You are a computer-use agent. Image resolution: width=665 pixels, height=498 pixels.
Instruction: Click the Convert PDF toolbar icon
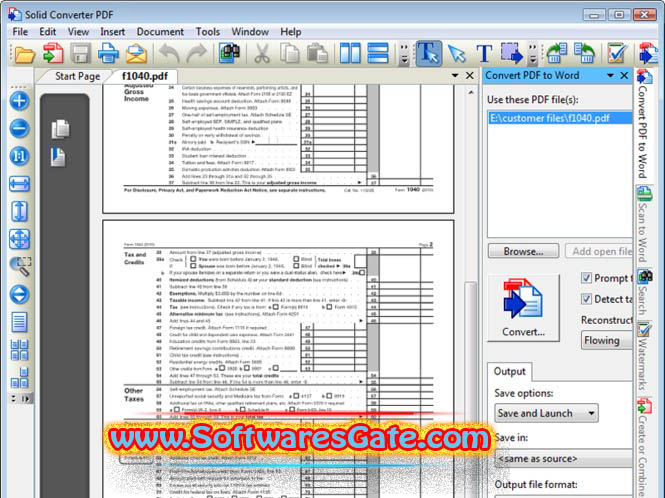coord(53,54)
